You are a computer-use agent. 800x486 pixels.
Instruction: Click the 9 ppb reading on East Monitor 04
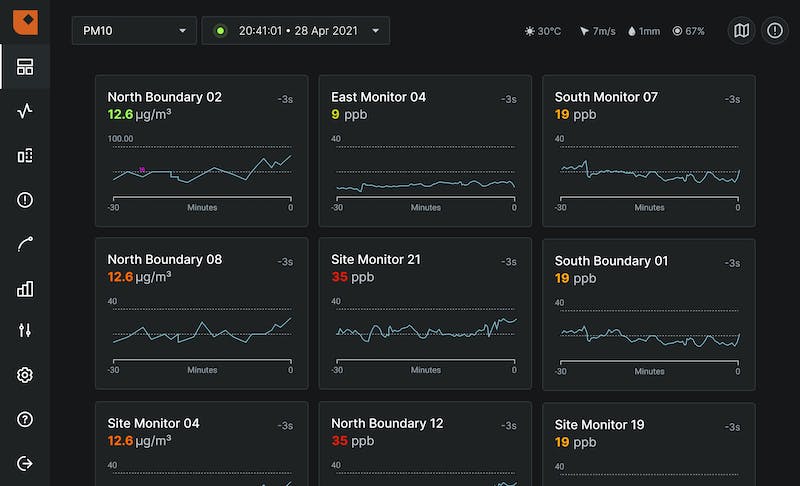[349, 115]
